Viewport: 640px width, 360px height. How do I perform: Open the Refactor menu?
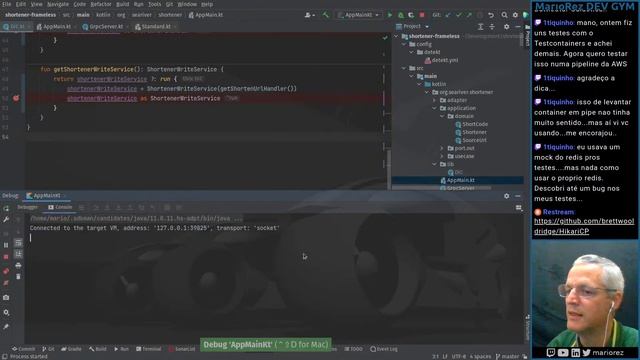[x=101, y=4]
